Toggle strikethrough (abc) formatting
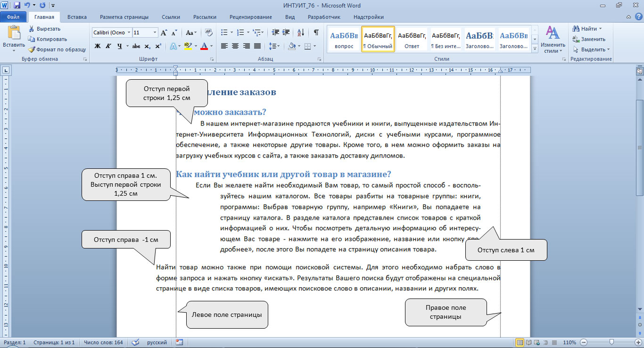 point(136,46)
